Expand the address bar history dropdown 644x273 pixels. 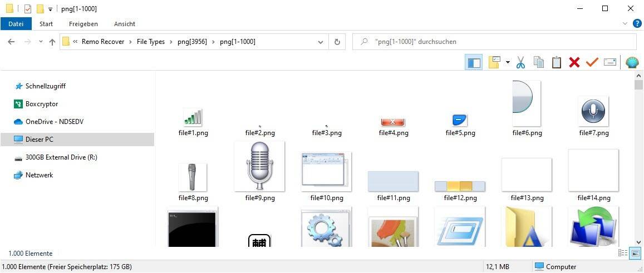pyautogui.click(x=321, y=42)
